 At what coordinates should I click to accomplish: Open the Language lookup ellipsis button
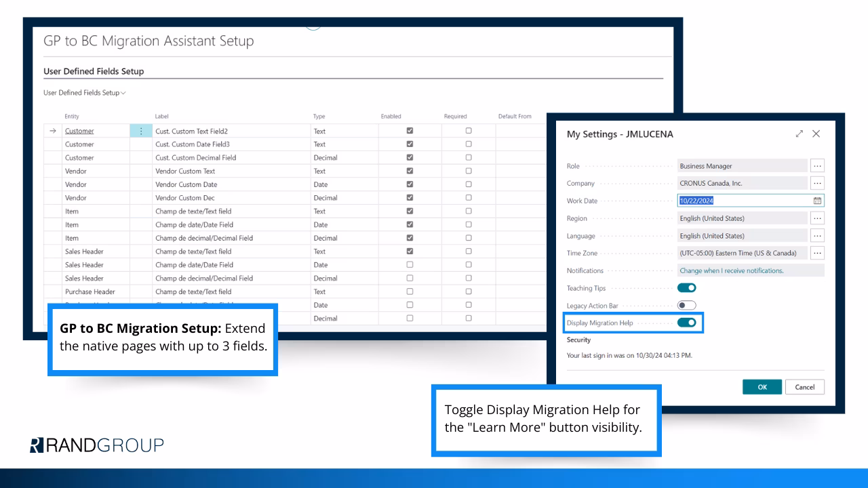coord(817,236)
